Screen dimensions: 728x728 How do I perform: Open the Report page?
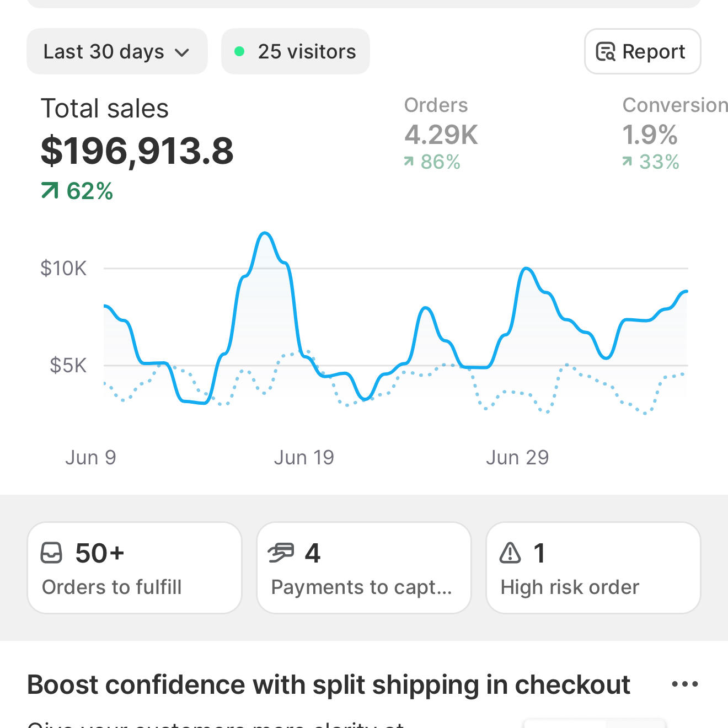(x=643, y=51)
